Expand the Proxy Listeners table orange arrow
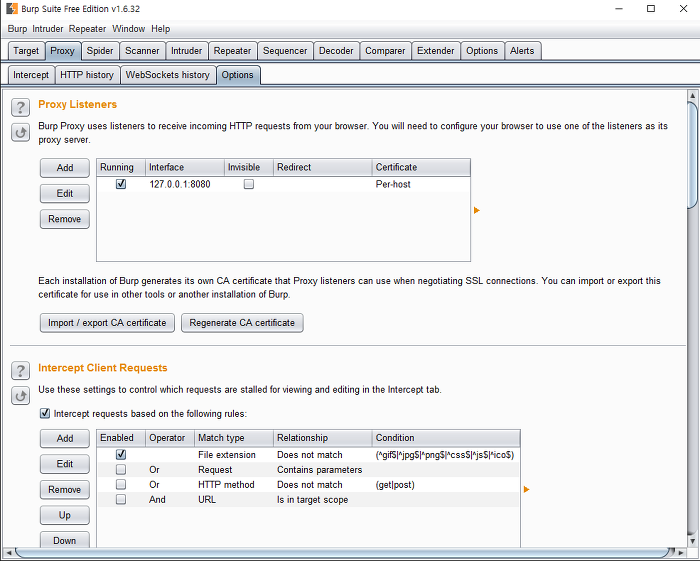The image size is (700, 561). point(477,210)
